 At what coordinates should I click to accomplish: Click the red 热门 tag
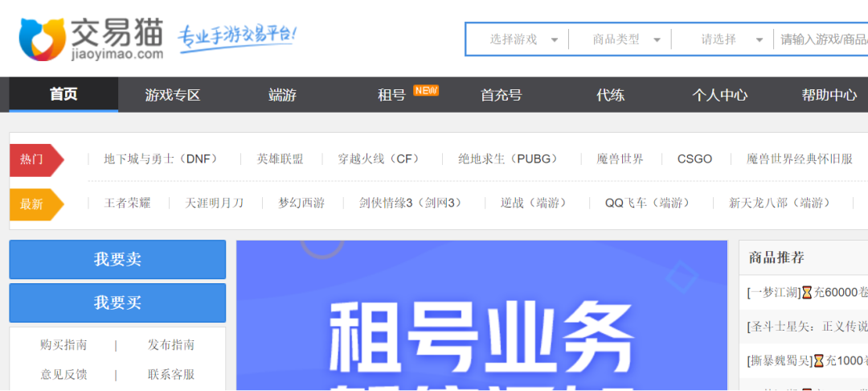click(36, 159)
